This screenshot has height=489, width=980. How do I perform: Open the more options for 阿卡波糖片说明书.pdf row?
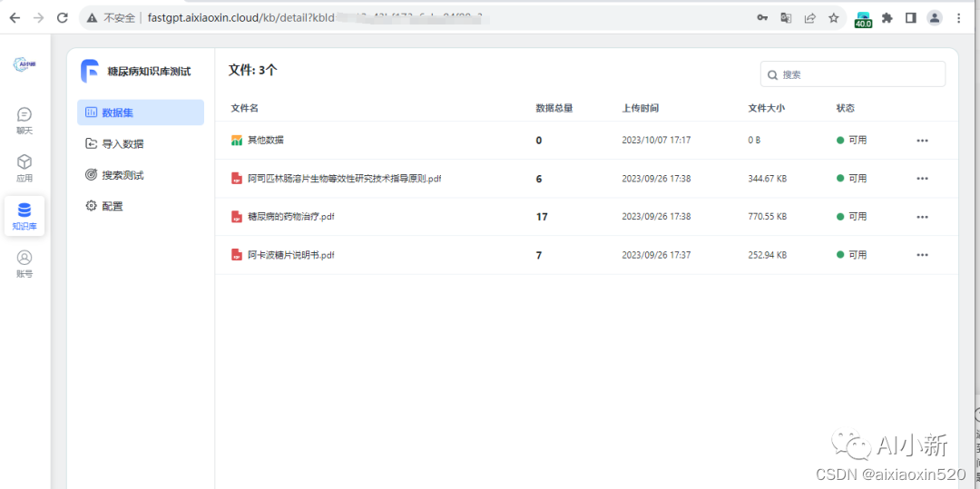click(x=922, y=255)
